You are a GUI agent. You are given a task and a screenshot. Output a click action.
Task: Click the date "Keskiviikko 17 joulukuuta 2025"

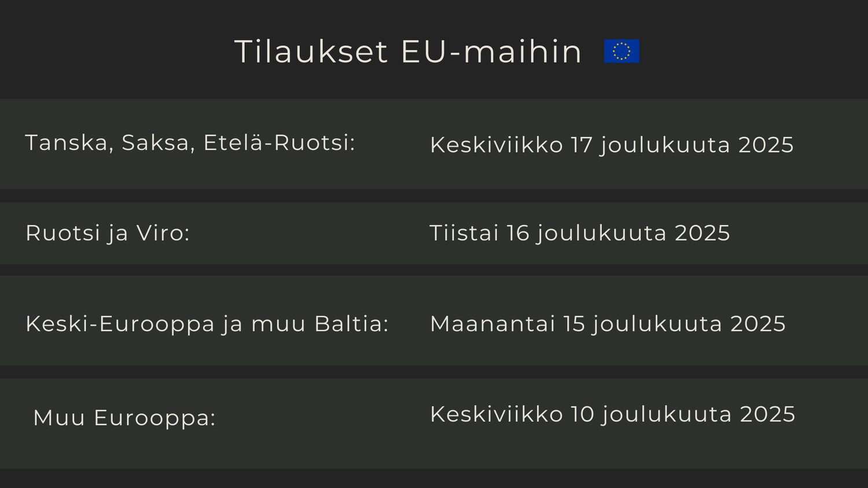pos(612,145)
